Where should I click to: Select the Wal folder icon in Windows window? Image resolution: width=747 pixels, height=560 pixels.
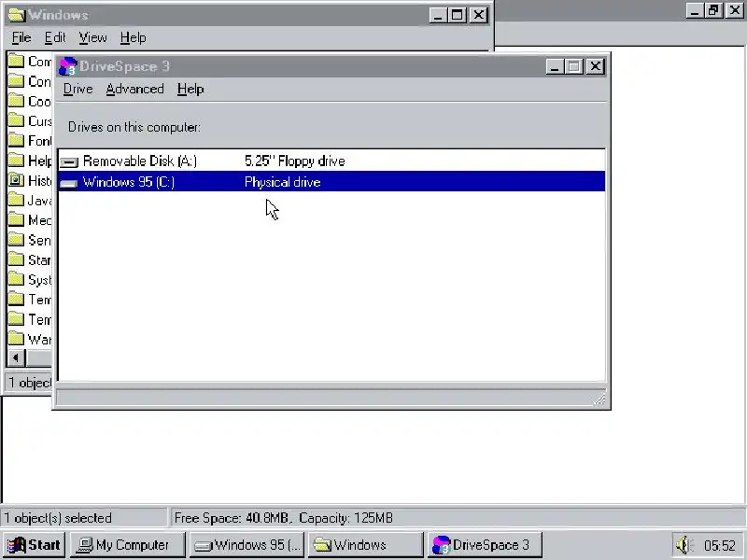(16, 339)
